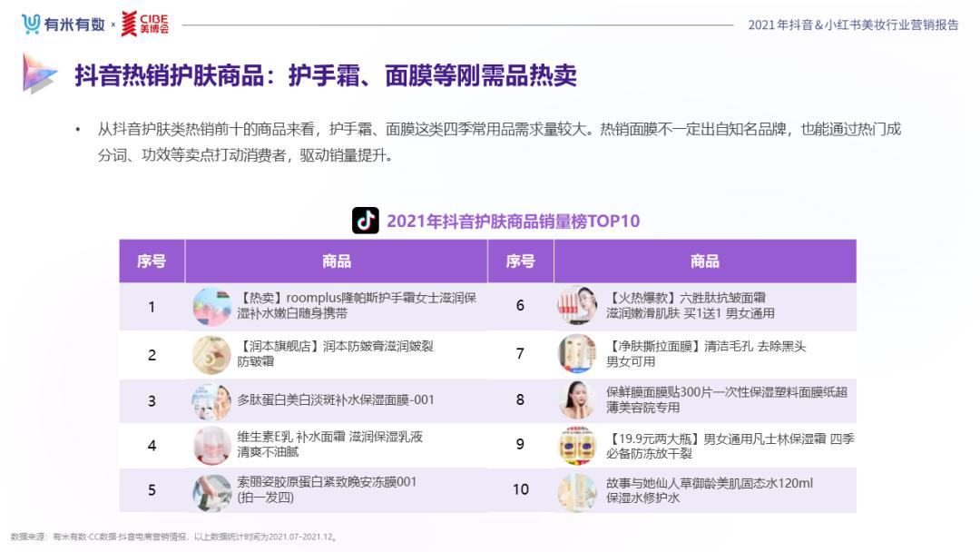The height and width of the screenshot is (552, 980).
Task: Select roomplus hand cream product thumbnail
Action: pos(211,306)
